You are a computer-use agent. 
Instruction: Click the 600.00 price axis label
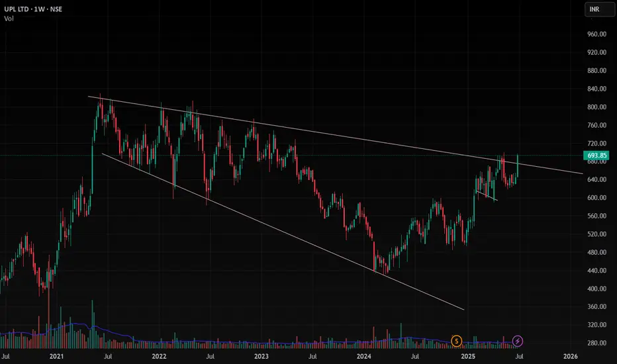pos(596,197)
